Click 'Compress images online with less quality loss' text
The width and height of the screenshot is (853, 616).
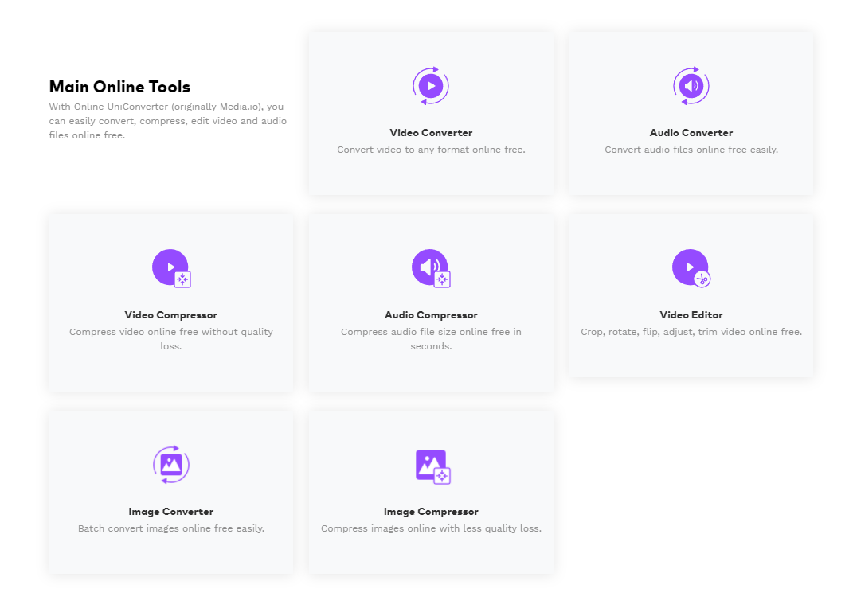[x=431, y=528]
